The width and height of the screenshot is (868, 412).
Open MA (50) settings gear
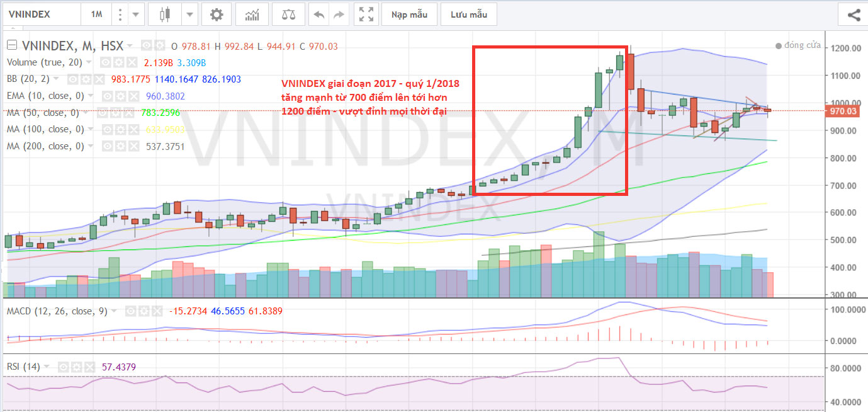117,113
